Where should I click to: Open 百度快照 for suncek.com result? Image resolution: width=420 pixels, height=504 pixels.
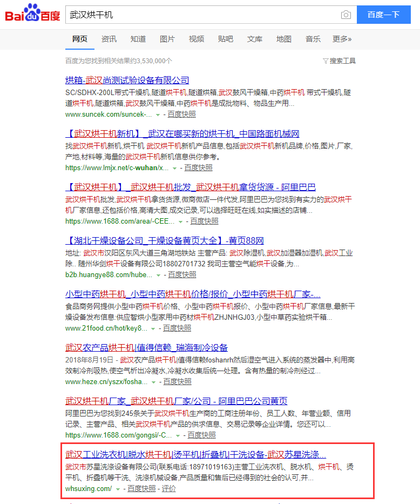pyautogui.click(x=181, y=115)
